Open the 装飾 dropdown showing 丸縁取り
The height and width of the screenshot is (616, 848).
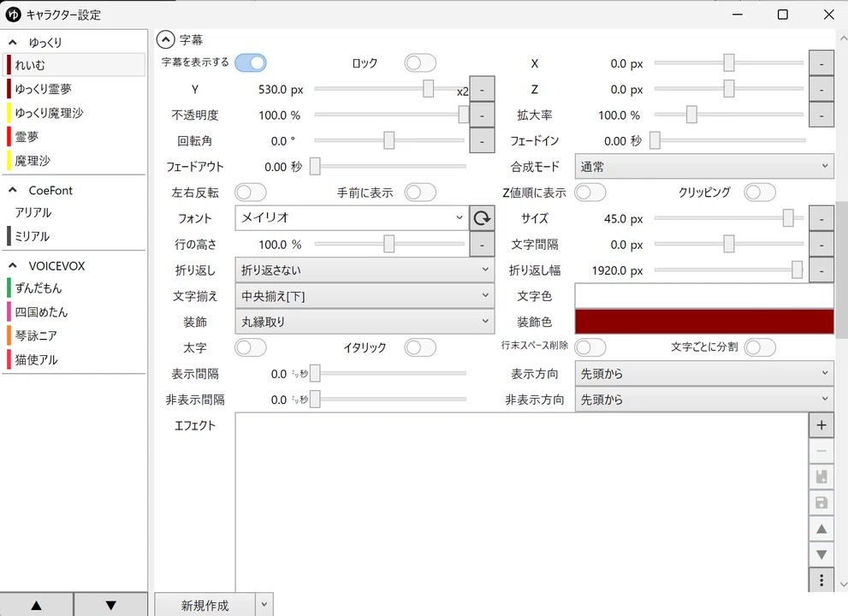pyautogui.click(x=365, y=322)
